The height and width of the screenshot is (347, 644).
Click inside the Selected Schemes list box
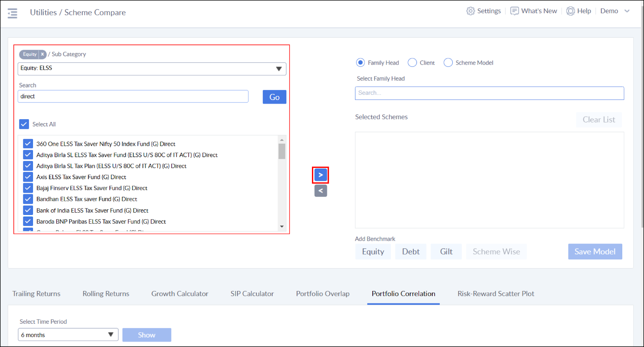489,180
